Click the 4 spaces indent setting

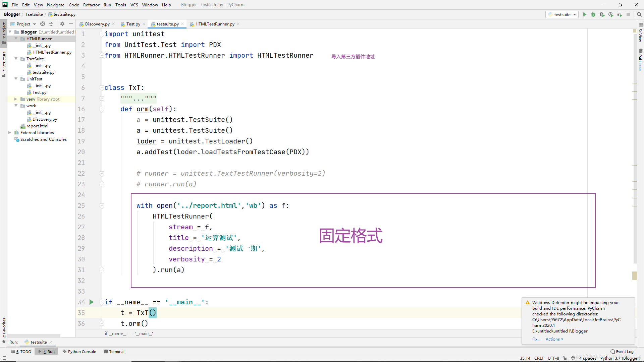point(588,358)
